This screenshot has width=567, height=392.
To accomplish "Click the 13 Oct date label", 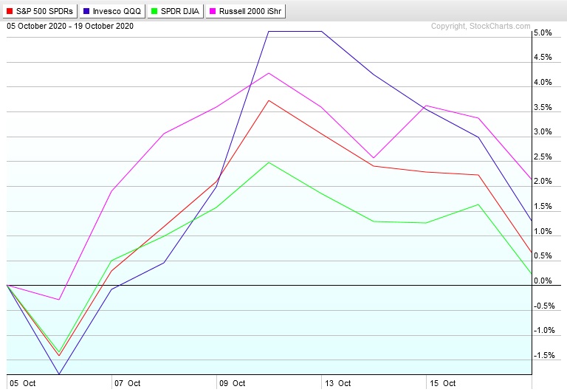I will (x=337, y=383).
